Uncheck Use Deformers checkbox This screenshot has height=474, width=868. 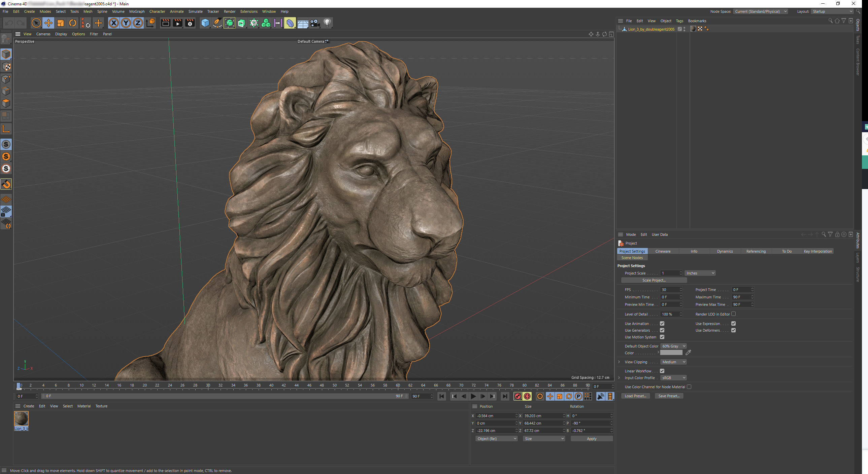coord(734,330)
